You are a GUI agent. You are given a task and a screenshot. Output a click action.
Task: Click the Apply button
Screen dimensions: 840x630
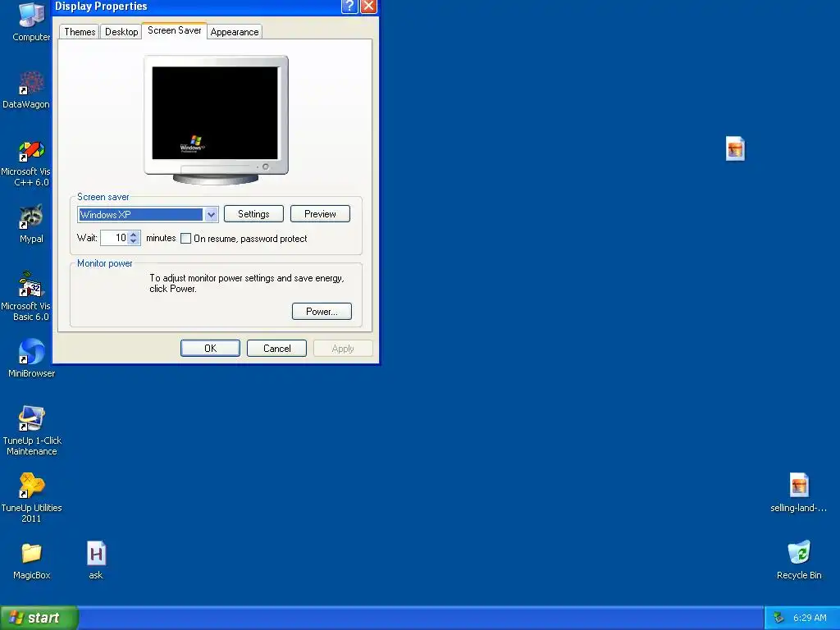click(x=343, y=348)
